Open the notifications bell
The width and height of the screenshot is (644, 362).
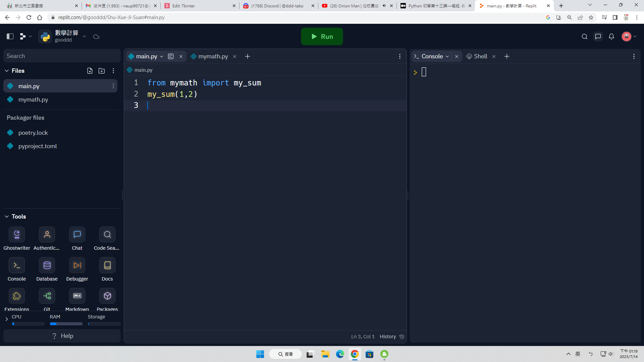(x=611, y=37)
